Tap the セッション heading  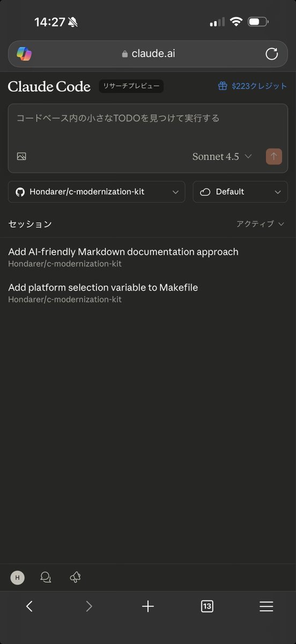[x=30, y=224]
